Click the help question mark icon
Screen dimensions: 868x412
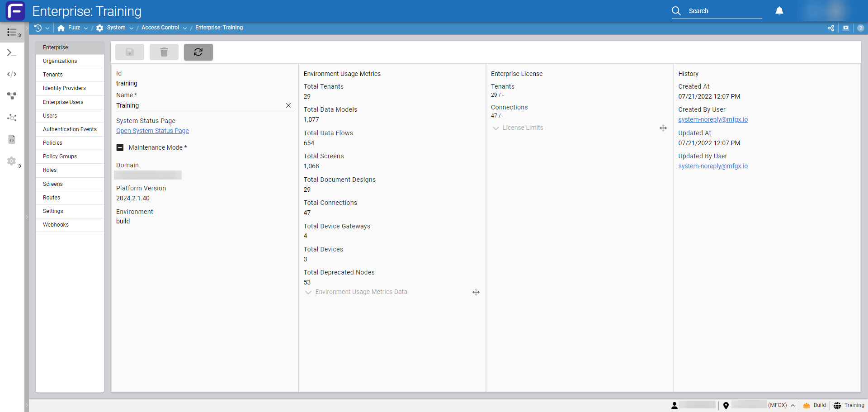point(860,28)
